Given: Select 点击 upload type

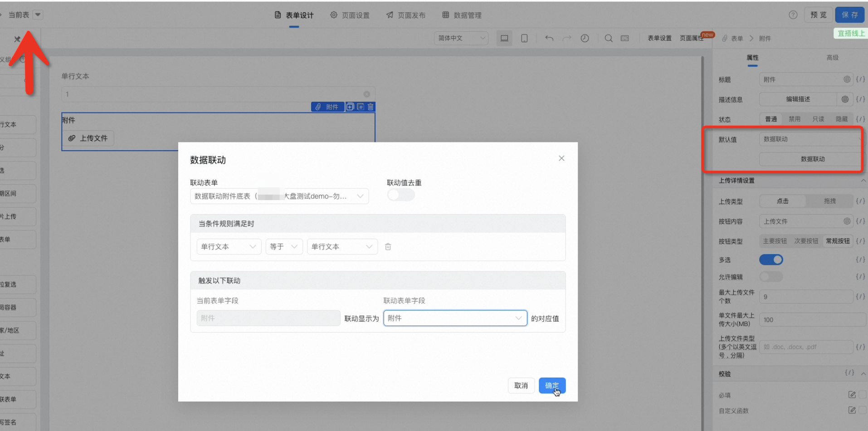Looking at the screenshot, I should click(783, 201).
